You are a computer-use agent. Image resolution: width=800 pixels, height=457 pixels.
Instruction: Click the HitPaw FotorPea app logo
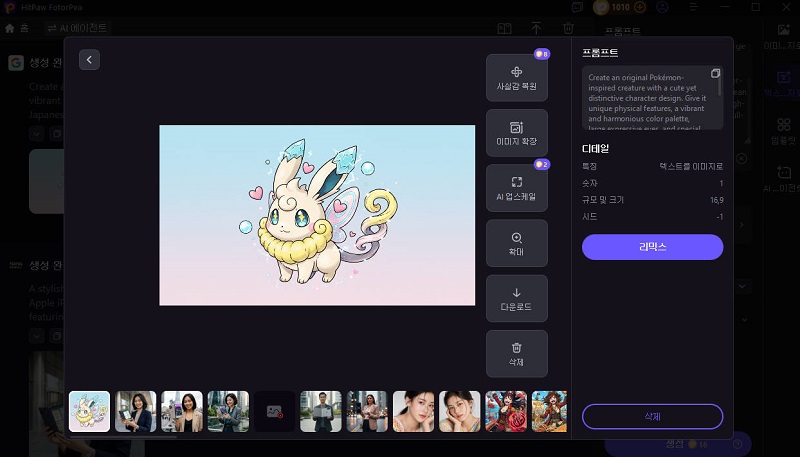(10, 7)
